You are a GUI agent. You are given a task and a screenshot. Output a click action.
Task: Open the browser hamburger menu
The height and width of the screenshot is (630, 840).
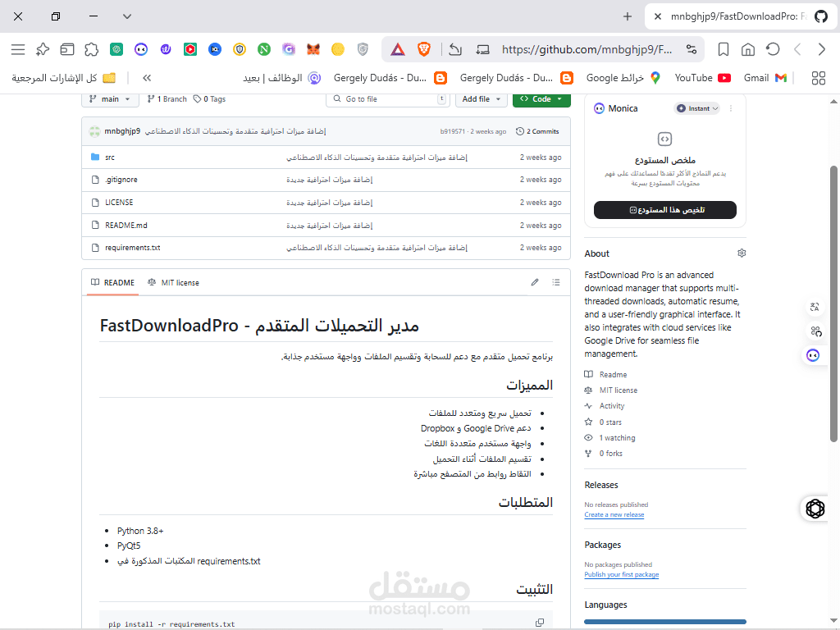pyautogui.click(x=18, y=50)
